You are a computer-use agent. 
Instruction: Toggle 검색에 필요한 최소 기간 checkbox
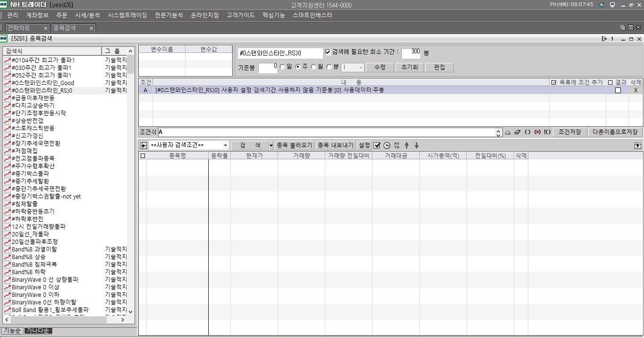pyautogui.click(x=328, y=52)
